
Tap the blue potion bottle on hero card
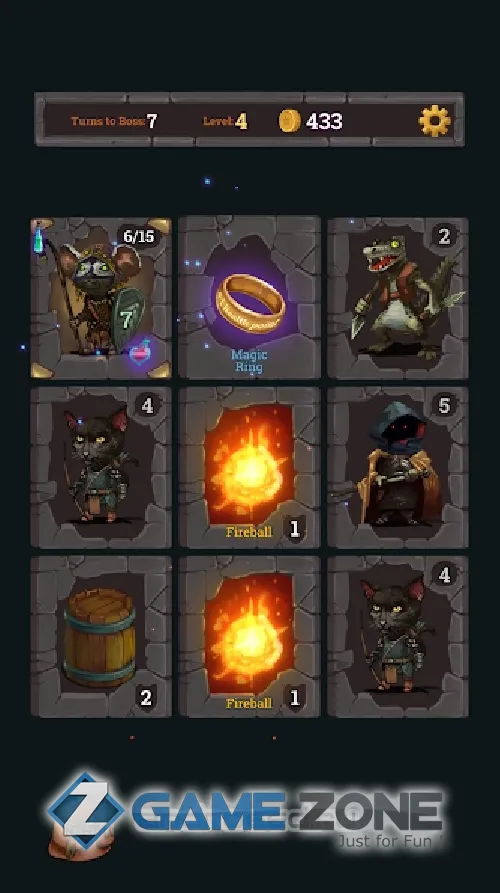[38, 237]
